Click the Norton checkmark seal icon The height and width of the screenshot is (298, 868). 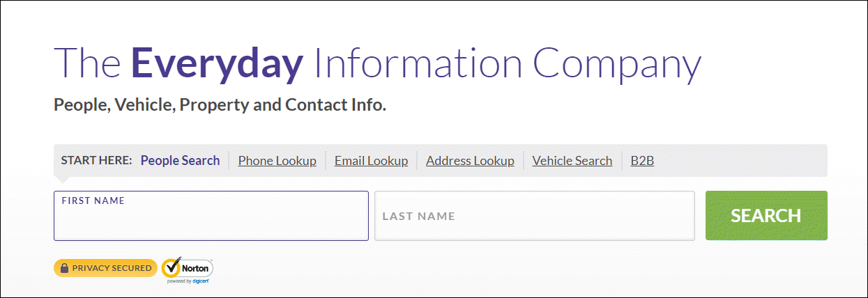point(172,267)
